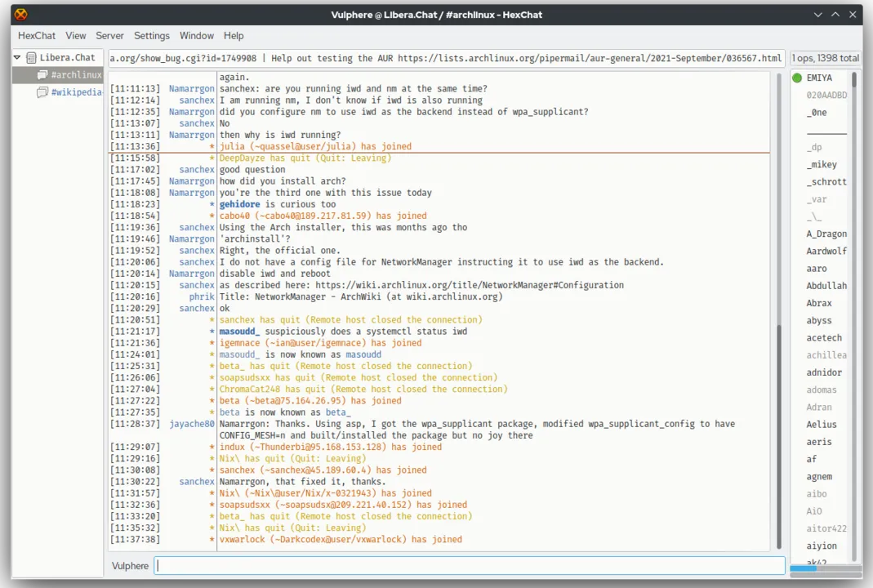Select user Aardwolf in the user list
The width and height of the screenshot is (873, 588).
[x=826, y=251]
